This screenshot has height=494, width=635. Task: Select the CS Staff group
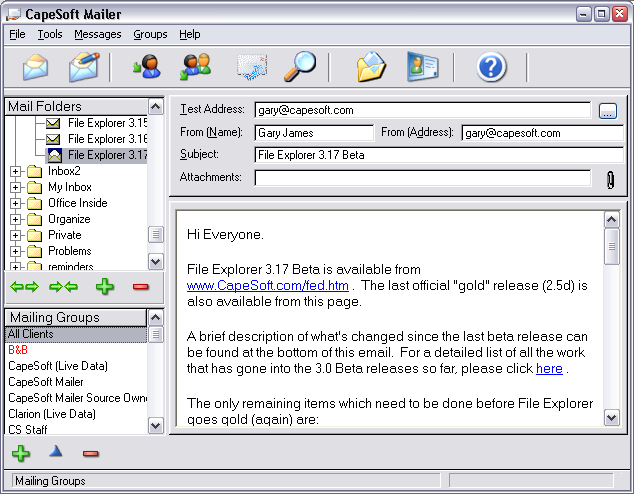76,429
